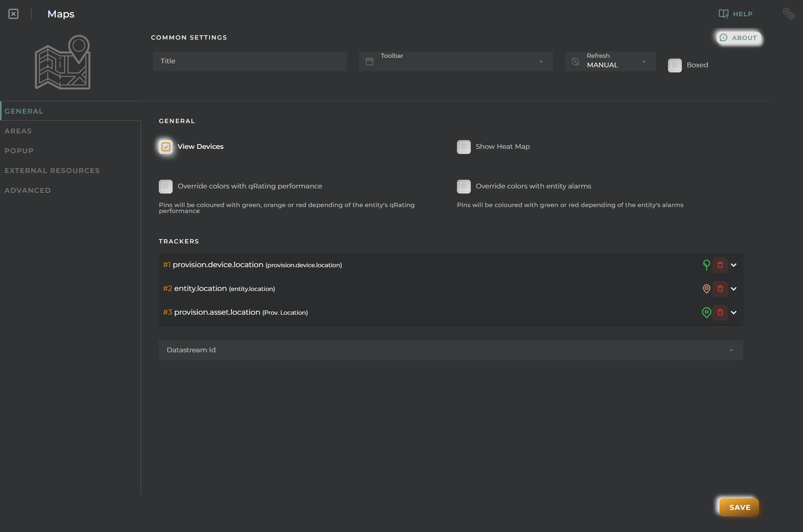Image resolution: width=803 pixels, height=532 pixels.
Task: Open the settings gears icon at top right
Action: [x=788, y=14]
